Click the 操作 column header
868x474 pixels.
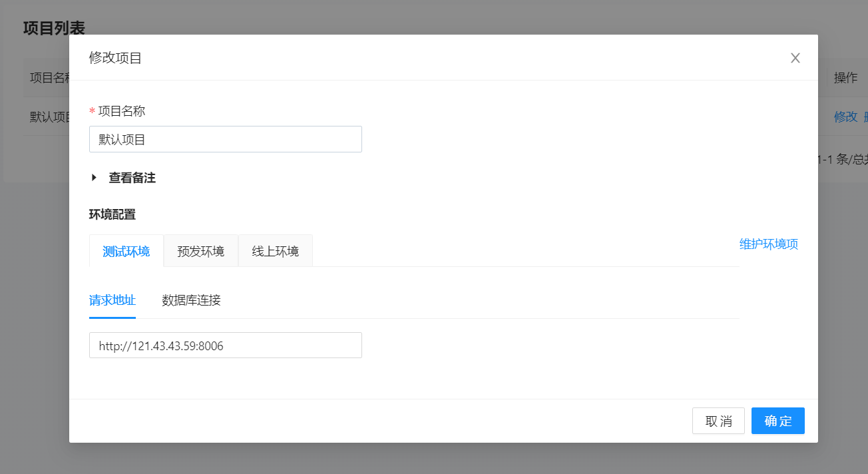845,78
